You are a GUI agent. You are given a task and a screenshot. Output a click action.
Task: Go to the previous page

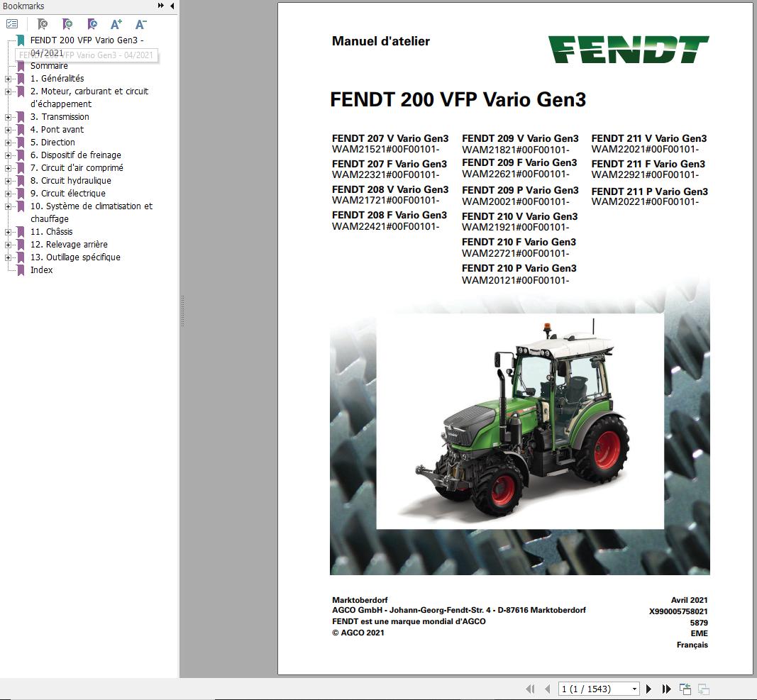[547, 689]
